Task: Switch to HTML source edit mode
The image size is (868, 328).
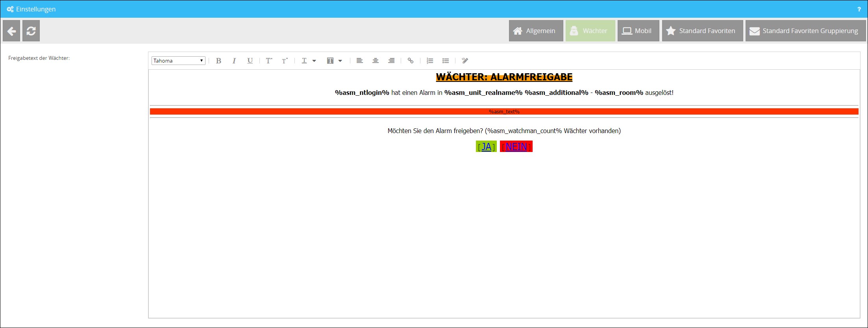Action: point(465,61)
